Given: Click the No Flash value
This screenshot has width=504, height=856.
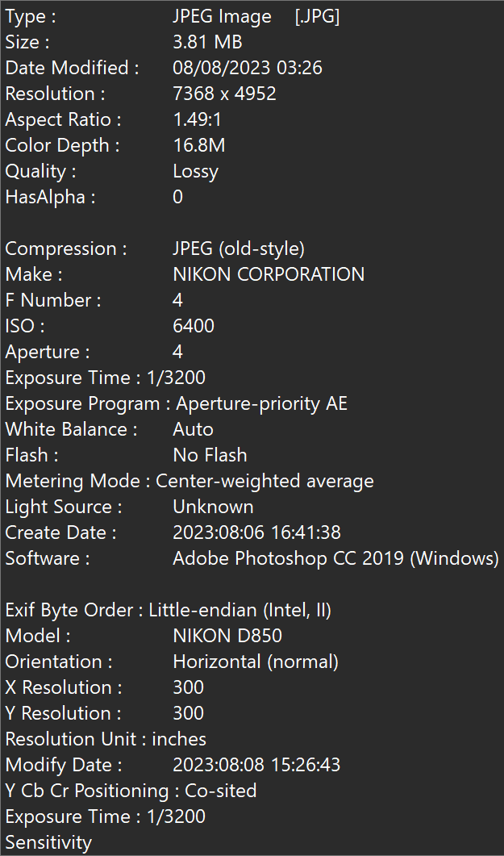Looking at the screenshot, I should pos(210,455).
